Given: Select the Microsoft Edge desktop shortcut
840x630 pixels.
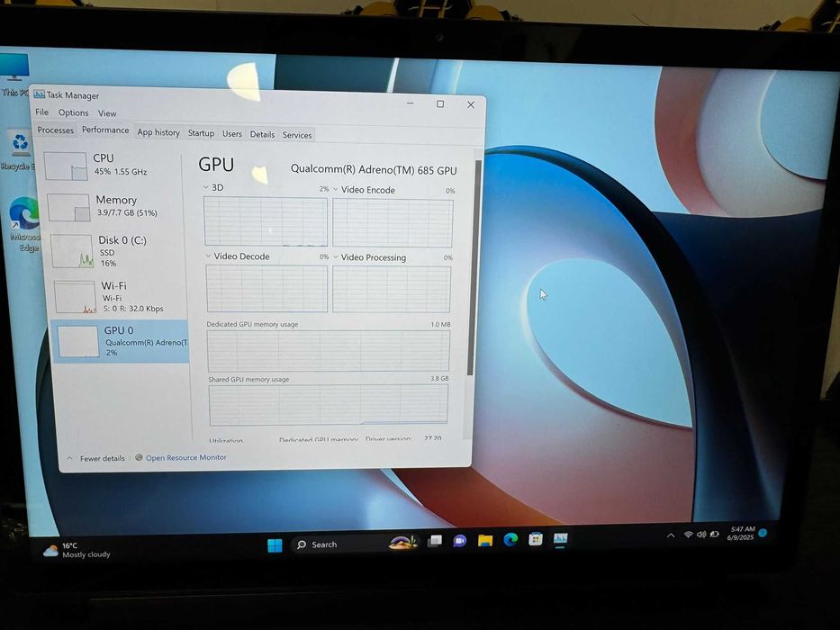Looking at the screenshot, I should click(x=24, y=224).
